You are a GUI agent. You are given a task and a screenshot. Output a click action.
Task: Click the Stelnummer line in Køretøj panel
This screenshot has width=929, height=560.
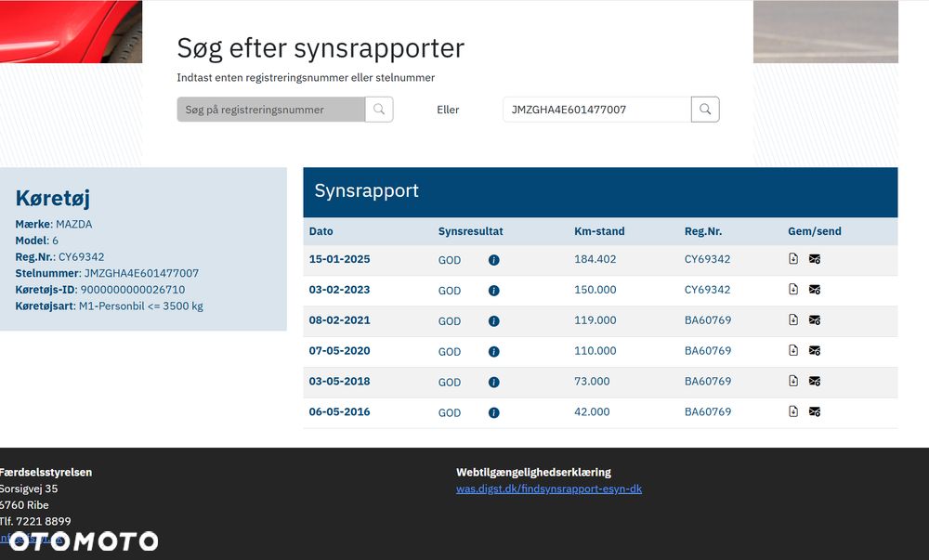(x=107, y=273)
